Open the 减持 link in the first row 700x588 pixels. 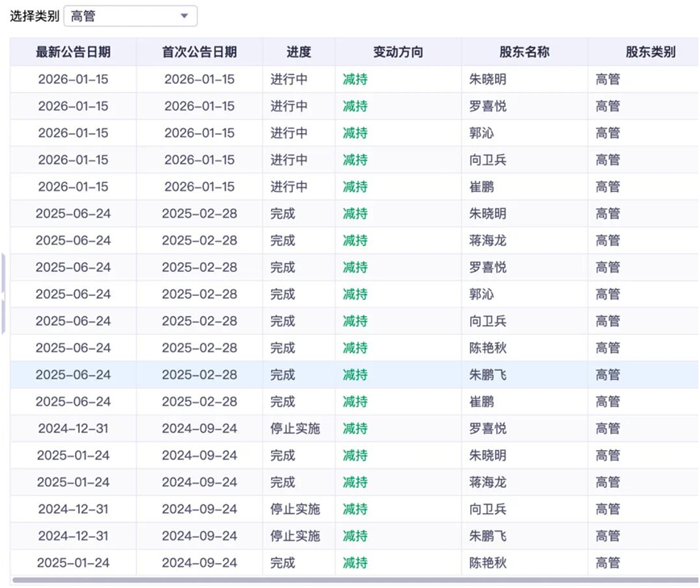[x=353, y=78]
